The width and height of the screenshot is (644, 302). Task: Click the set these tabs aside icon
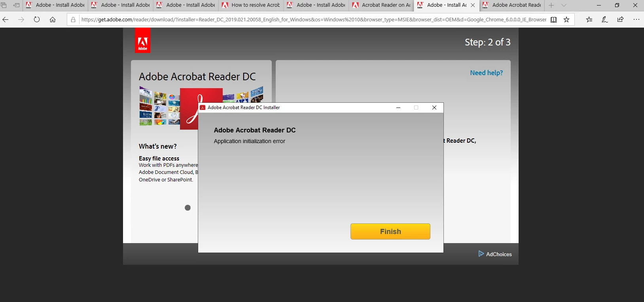[x=16, y=5]
